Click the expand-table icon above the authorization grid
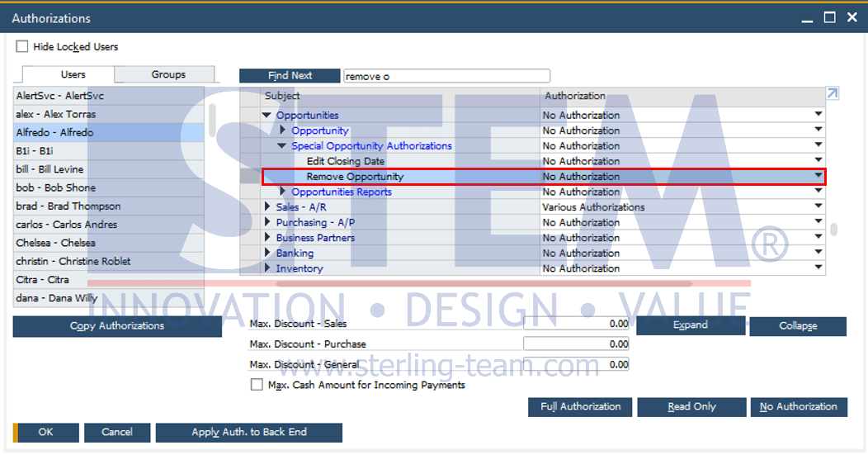The height and width of the screenshot is (455, 868). 832,94
